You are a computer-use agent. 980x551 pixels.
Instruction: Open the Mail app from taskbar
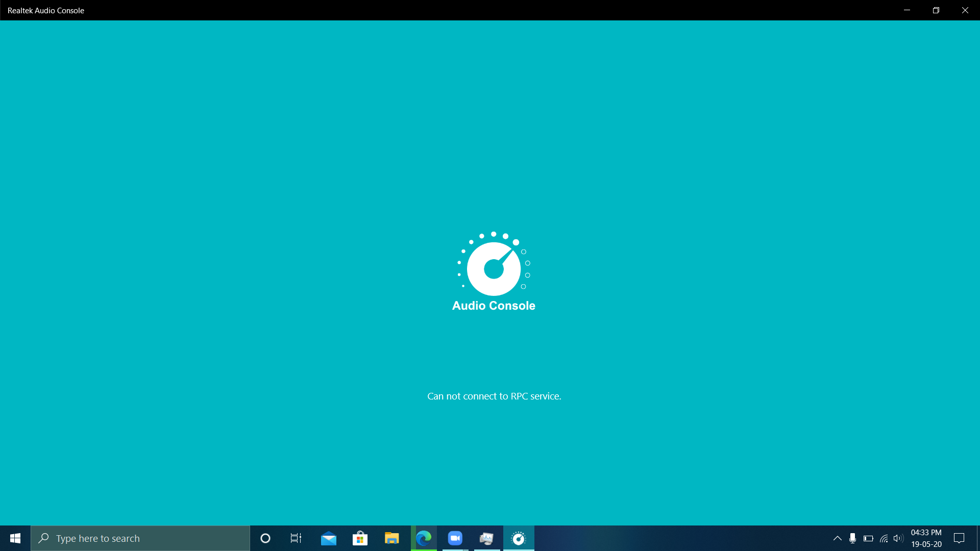329,538
